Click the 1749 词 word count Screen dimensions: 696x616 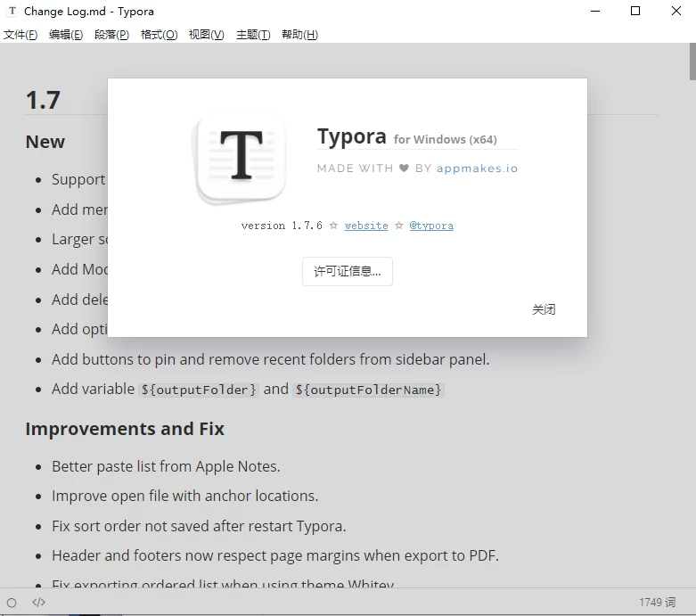point(658,603)
